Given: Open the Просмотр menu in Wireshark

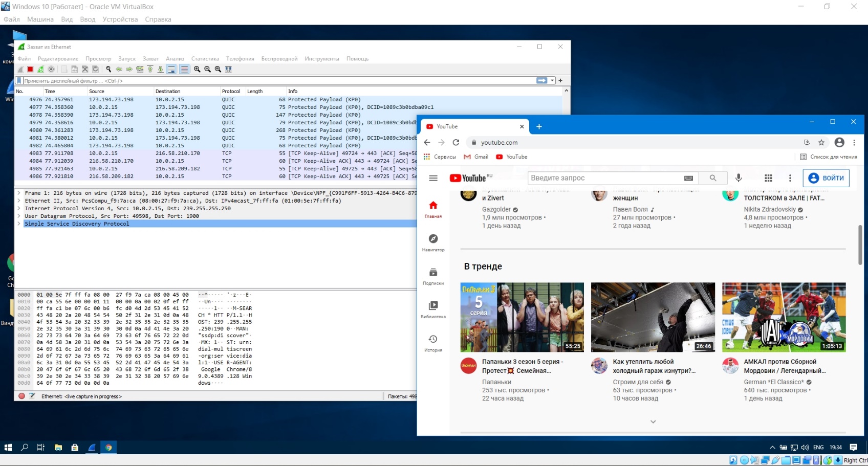Looking at the screenshot, I should click(x=98, y=59).
